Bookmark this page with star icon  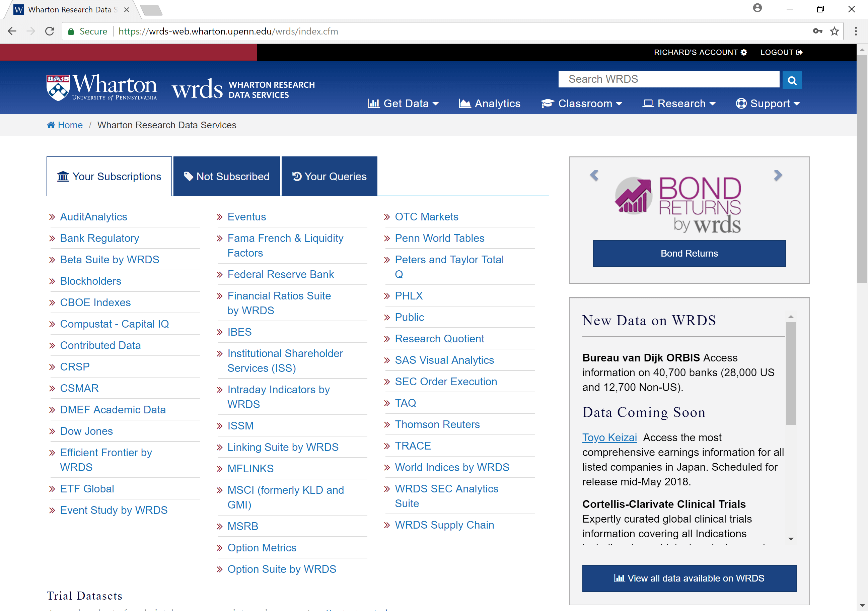pos(835,31)
